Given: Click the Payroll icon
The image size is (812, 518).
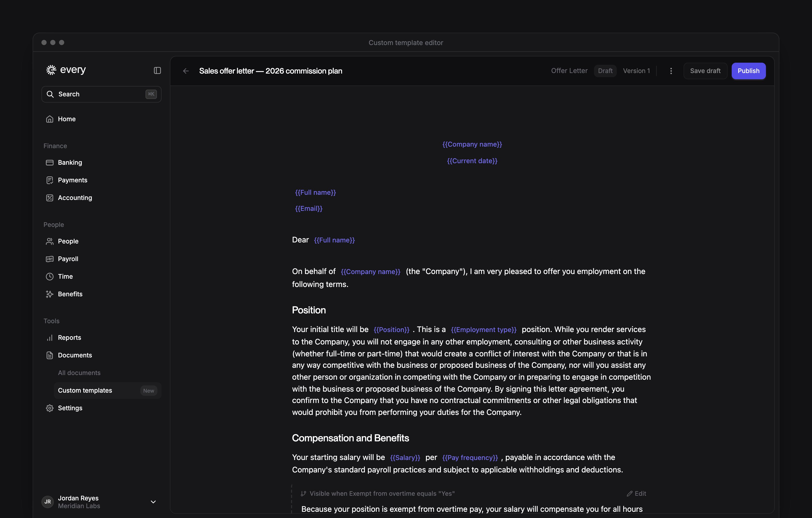Looking at the screenshot, I should pyautogui.click(x=49, y=259).
